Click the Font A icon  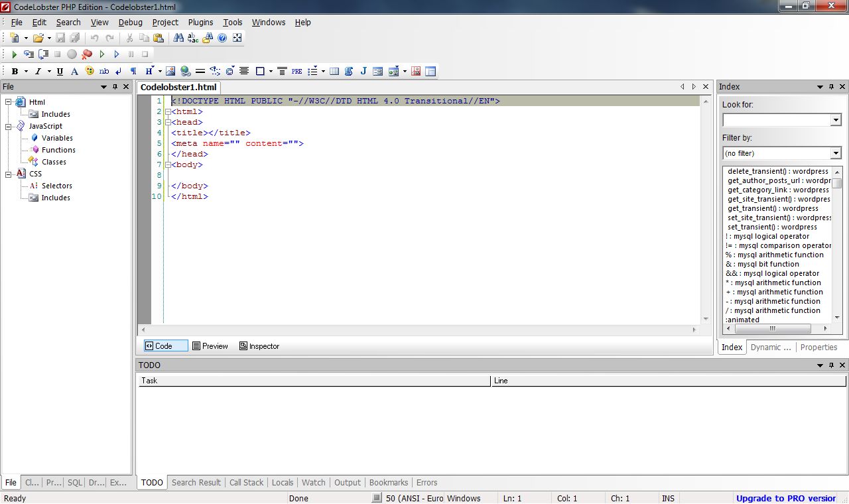(74, 71)
